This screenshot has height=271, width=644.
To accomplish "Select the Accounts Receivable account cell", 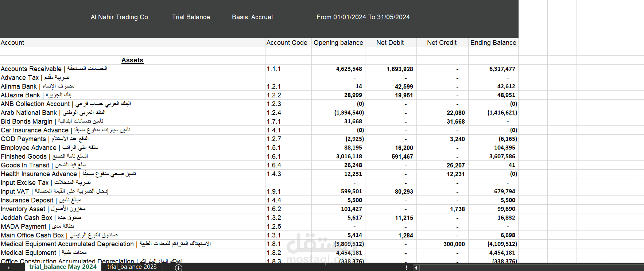I will 132,69.
